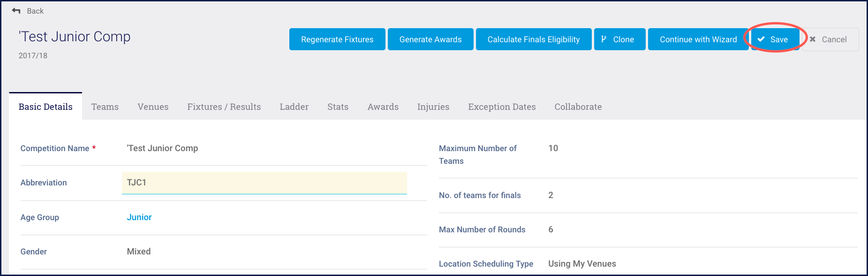Go to the Awards tab
The height and width of the screenshot is (276, 868).
coord(383,107)
